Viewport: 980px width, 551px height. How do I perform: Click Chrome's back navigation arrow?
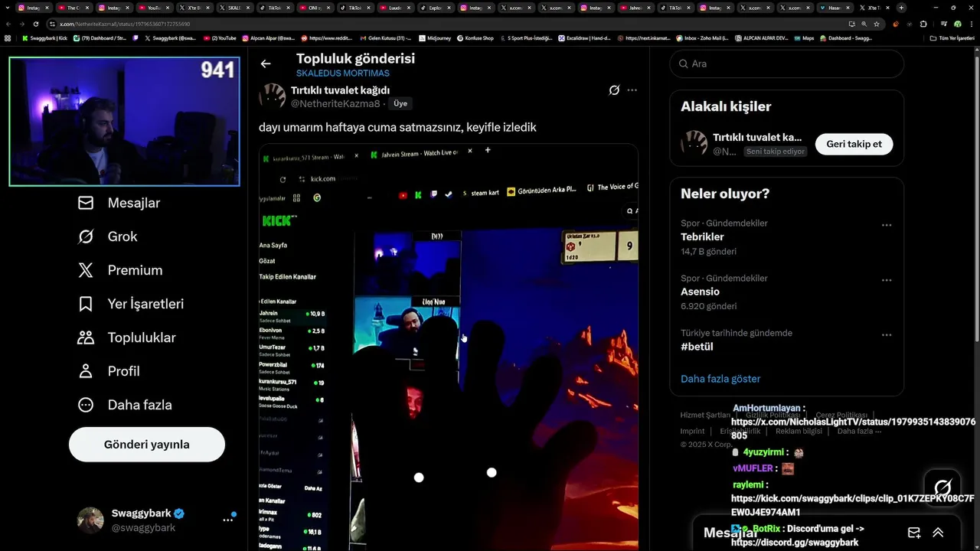[x=8, y=24]
